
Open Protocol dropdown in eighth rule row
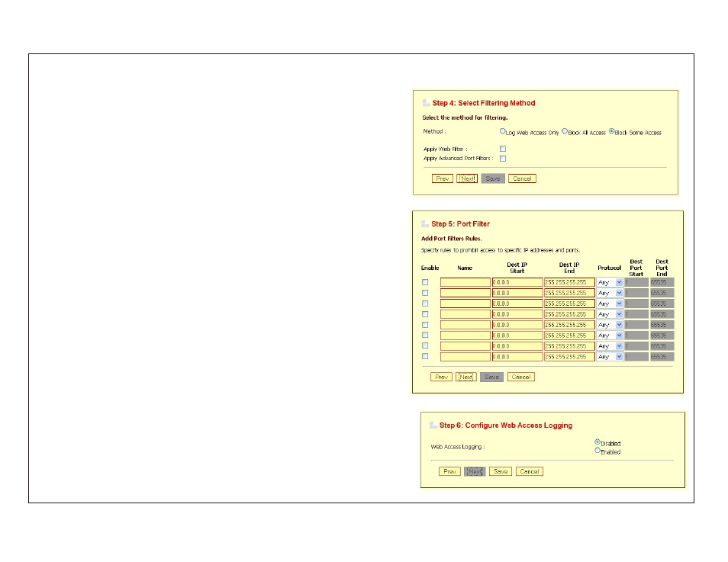pyautogui.click(x=610, y=357)
